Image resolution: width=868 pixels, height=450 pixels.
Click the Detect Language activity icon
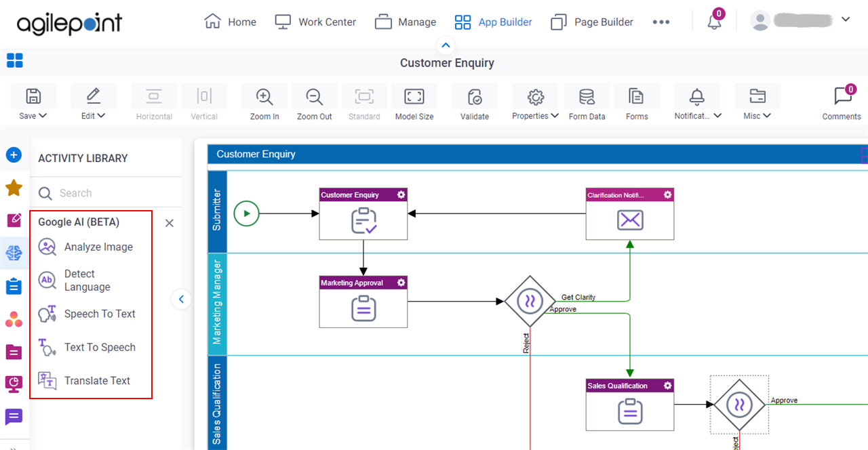(x=47, y=280)
